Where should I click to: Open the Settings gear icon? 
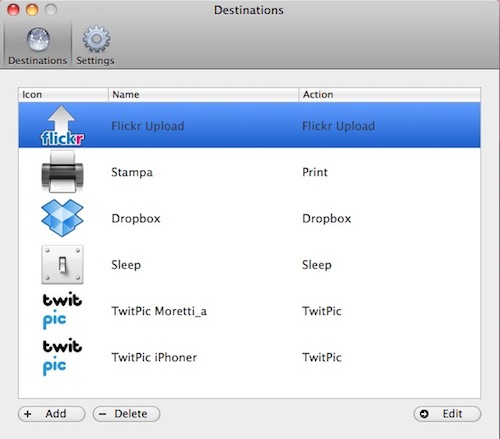tap(96, 39)
